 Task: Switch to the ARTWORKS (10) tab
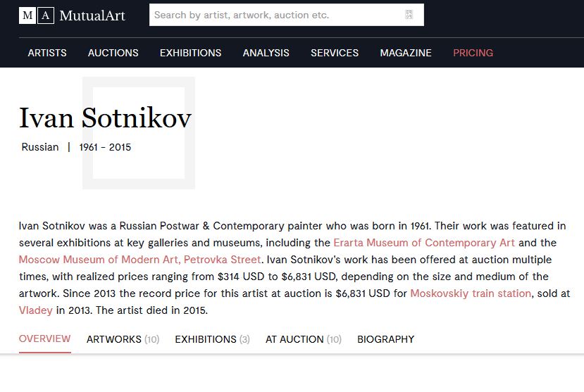[123, 339]
